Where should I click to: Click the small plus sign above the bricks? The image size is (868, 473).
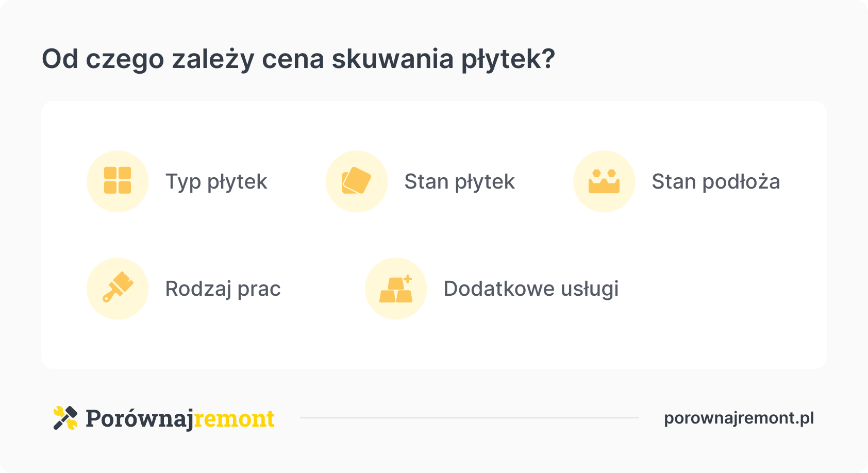pyautogui.click(x=408, y=279)
